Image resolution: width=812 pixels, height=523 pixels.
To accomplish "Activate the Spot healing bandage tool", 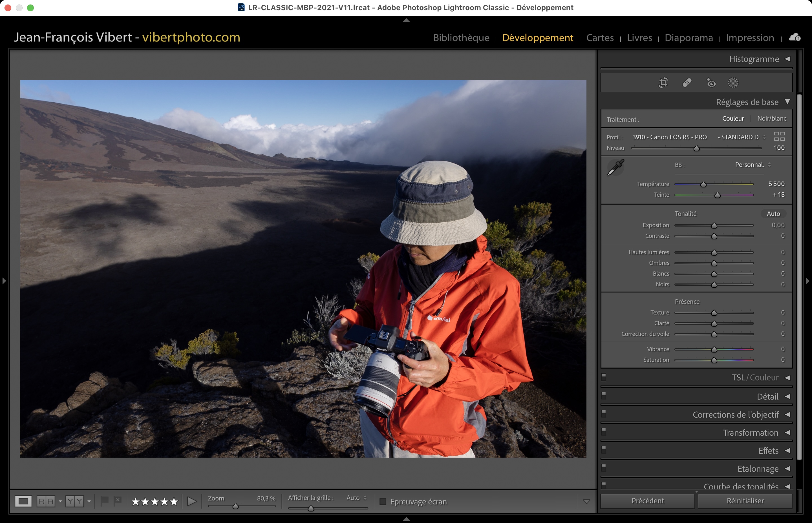I will point(687,83).
